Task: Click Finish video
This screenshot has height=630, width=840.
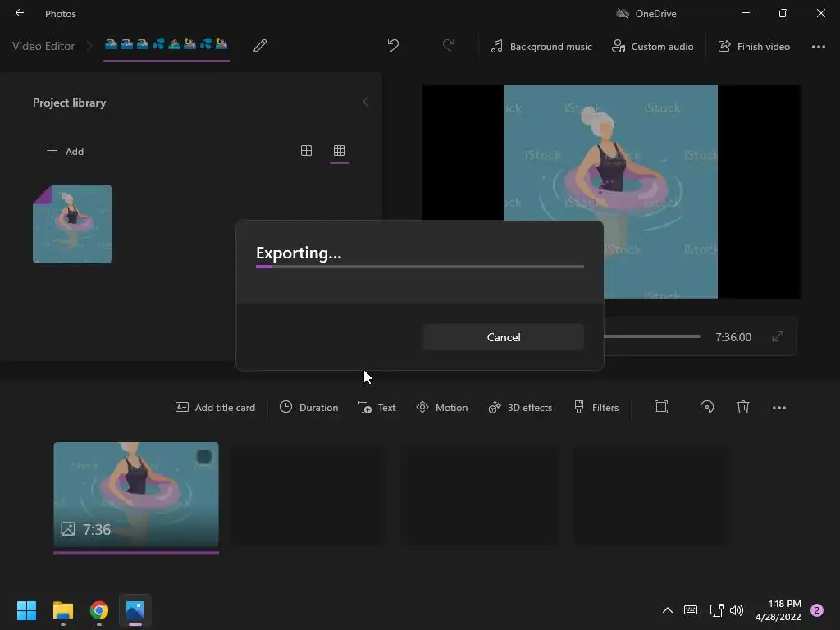Action: pos(754,47)
